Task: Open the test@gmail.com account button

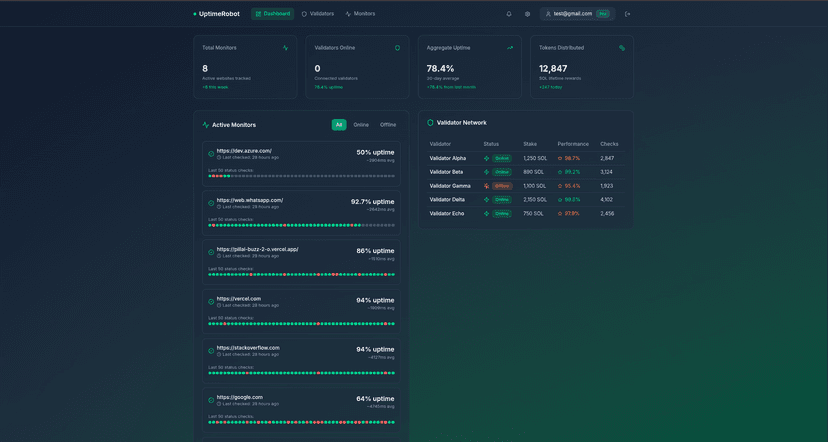Action: 577,14
